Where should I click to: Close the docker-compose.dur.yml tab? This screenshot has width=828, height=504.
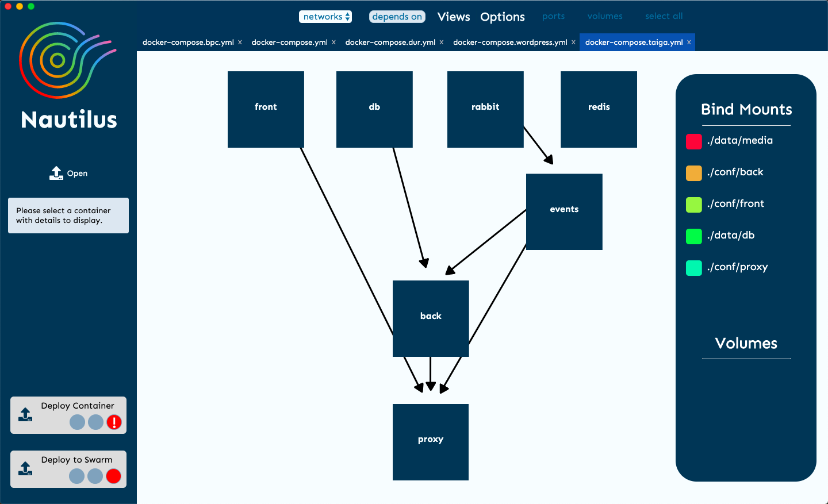pos(442,43)
